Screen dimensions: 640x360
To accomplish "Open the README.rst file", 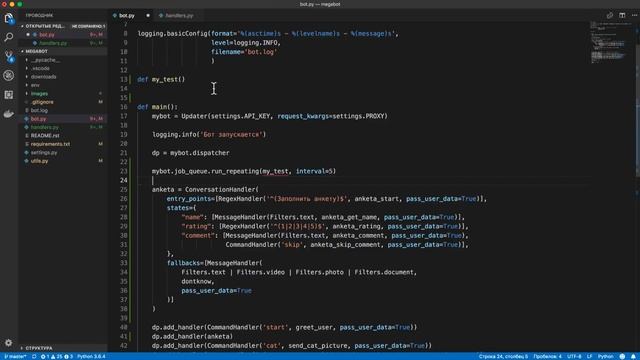I will (x=45, y=136).
